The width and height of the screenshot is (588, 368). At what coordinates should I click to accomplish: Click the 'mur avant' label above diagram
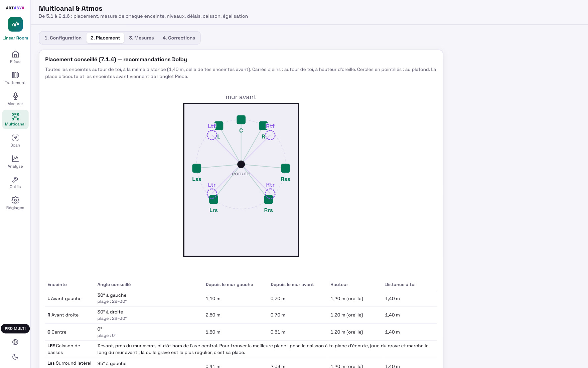pos(241,97)
